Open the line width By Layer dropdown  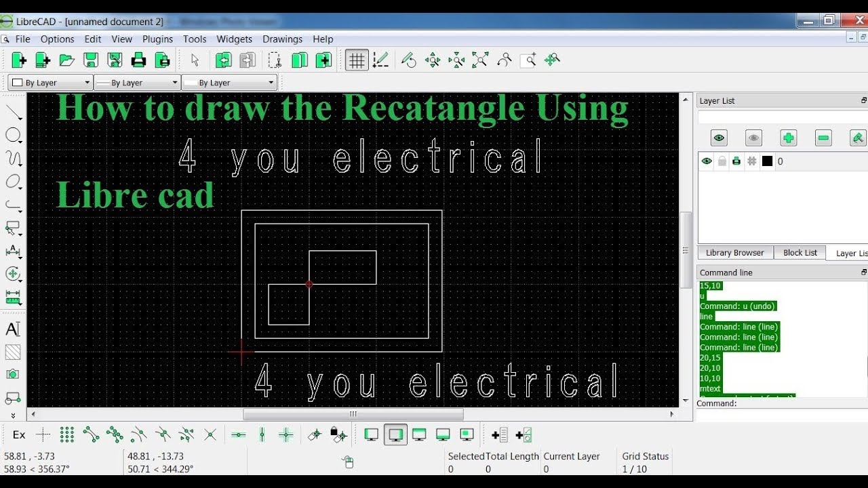point(136,83)
